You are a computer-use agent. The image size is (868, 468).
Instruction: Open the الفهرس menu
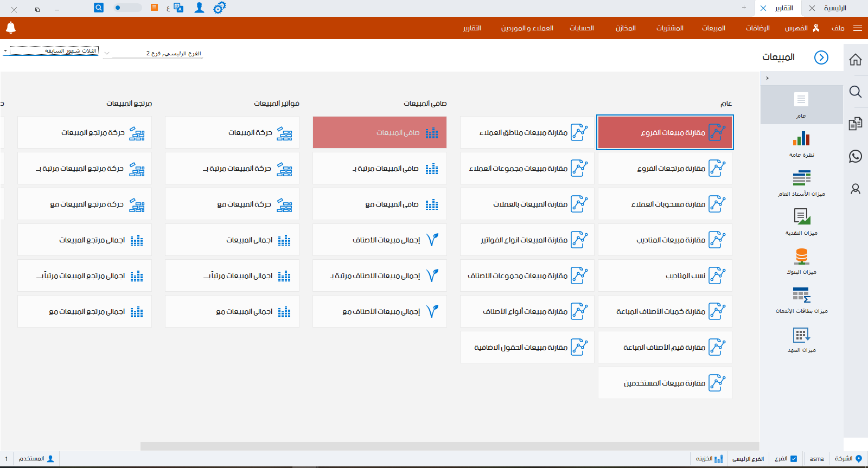point(796,28)
